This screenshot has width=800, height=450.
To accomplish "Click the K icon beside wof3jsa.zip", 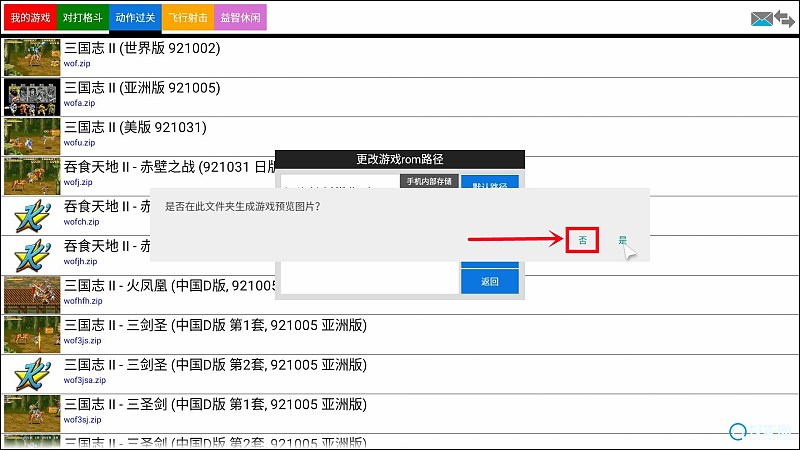I will click(x=32, y=374).
